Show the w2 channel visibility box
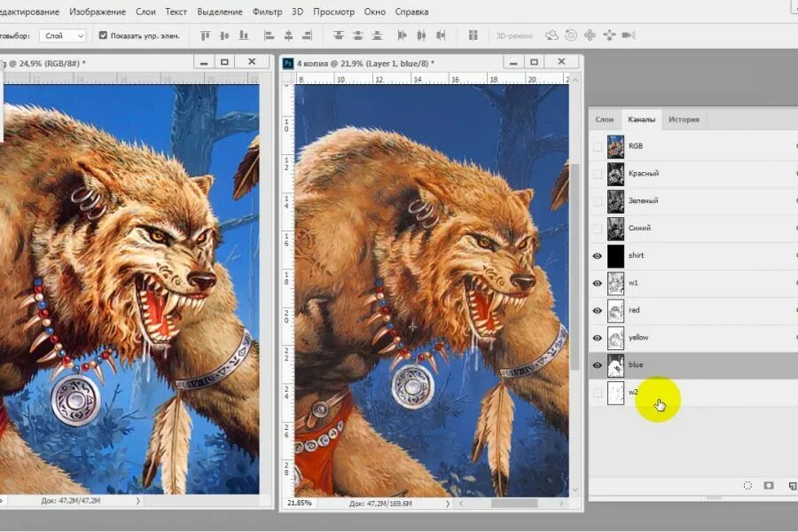The width and height of the screenshot is (798, 532). (598, 393)
